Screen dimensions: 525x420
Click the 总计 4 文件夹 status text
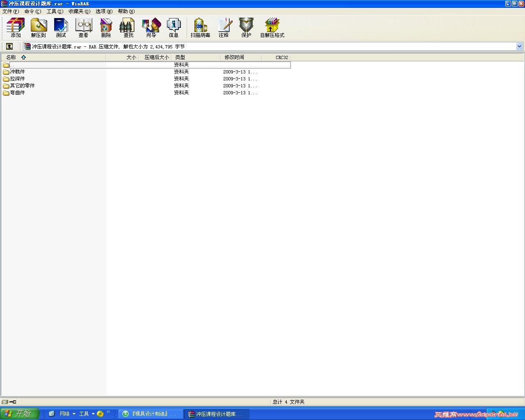click(289, 402)
